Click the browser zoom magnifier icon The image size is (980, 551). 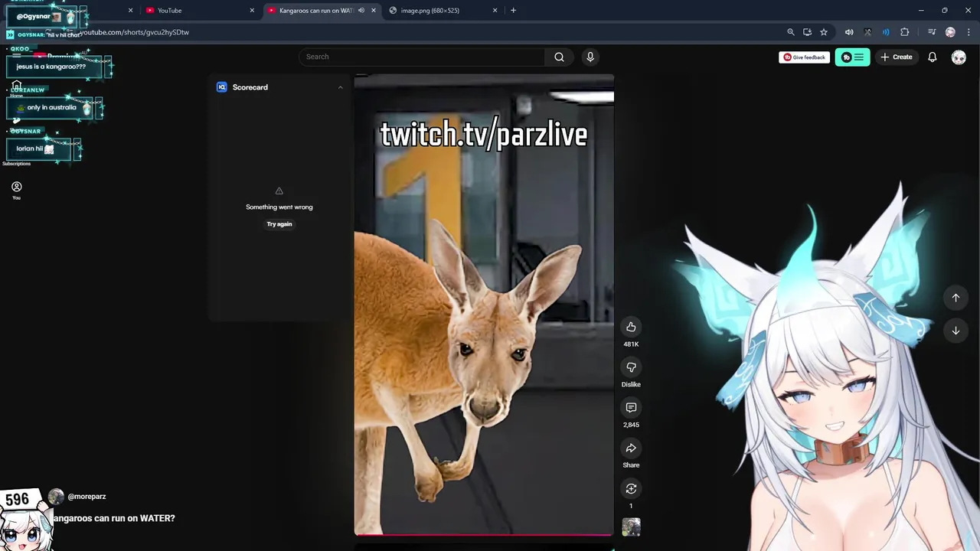pyautogui.click(x=791, y=32)
